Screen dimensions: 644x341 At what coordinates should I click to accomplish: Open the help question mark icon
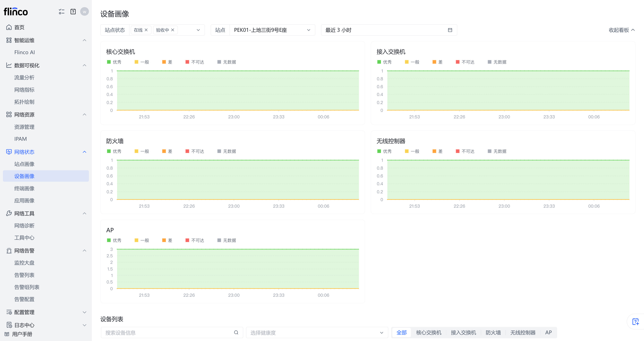[x=73, y=12]
